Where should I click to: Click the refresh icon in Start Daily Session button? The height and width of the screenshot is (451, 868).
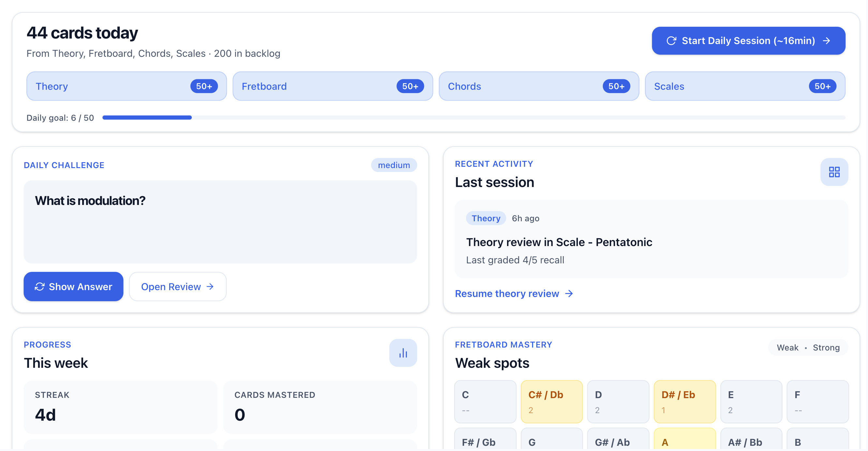[x=671, y=40]
